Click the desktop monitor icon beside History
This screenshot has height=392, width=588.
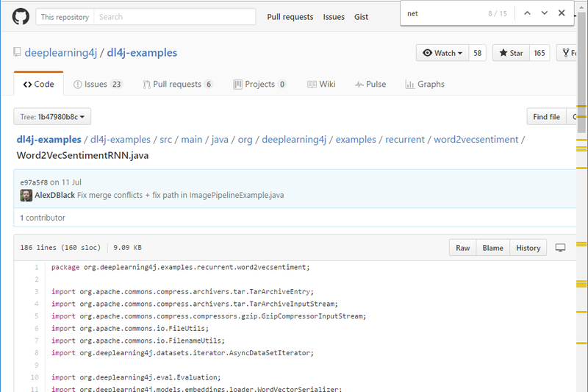[560, 248]
